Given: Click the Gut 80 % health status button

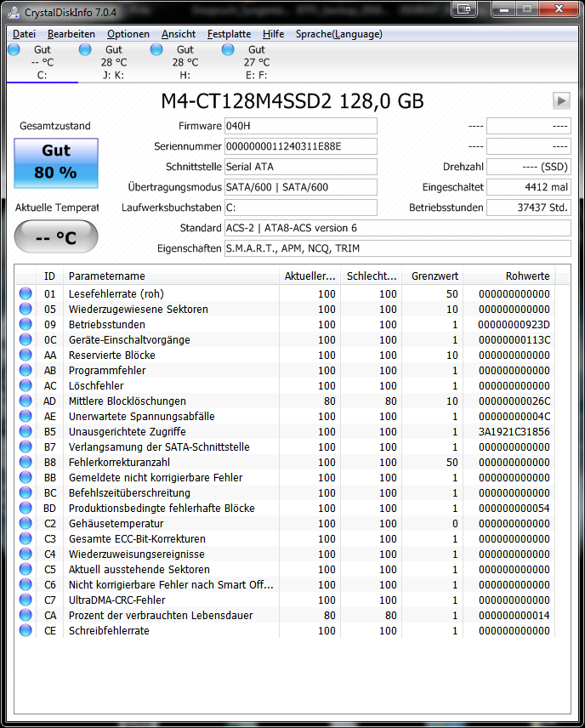Looking at the screenshot, I should [x=56, y=163].
